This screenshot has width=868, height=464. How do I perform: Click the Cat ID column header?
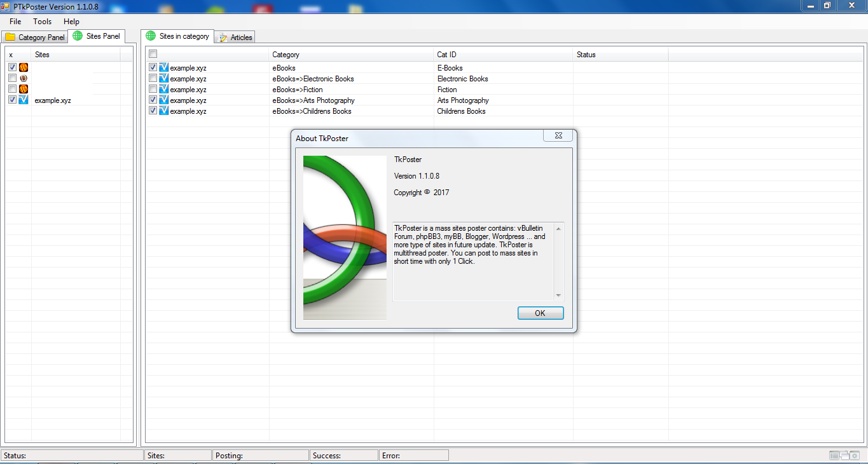point(504,55)
